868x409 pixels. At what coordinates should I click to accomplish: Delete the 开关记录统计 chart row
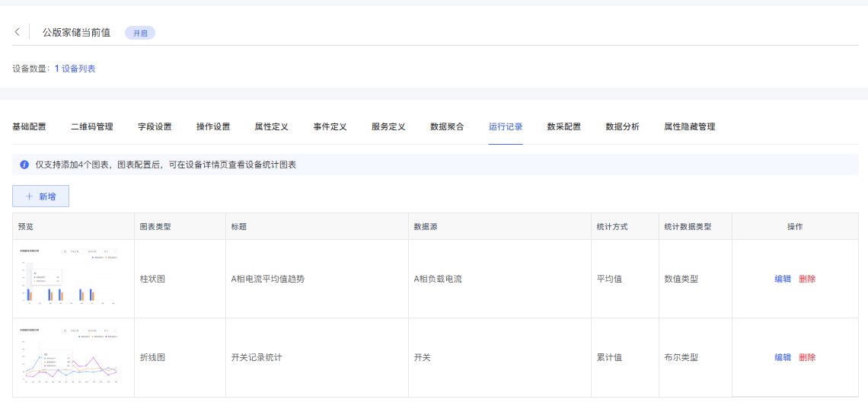click(x=807, y=357)
